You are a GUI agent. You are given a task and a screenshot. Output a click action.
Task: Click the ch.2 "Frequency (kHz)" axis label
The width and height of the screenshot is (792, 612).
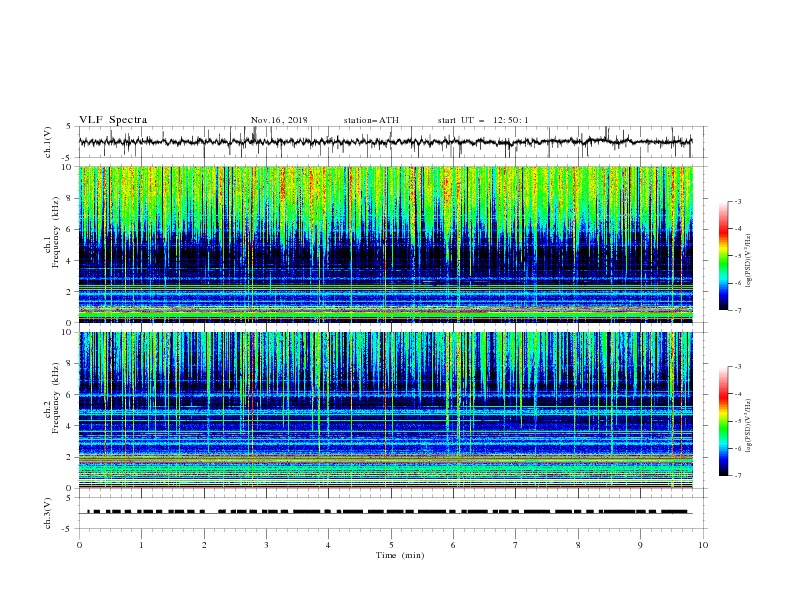56,397
